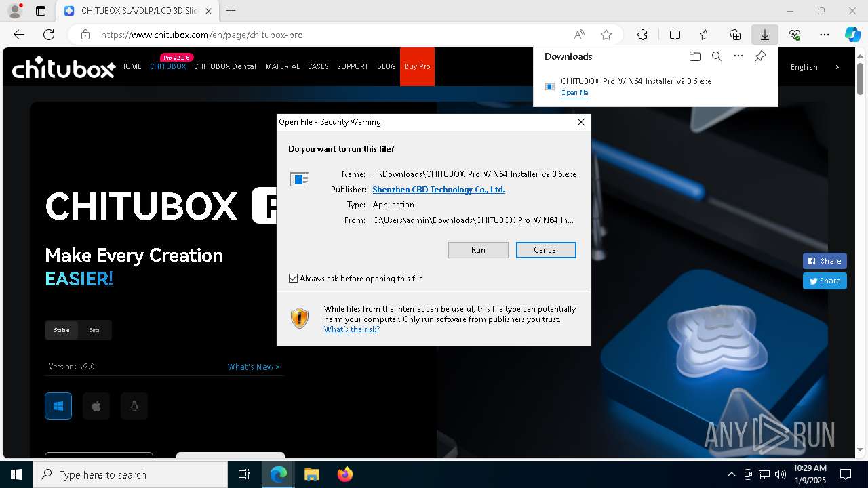The height and width of the screenshot is (488, 868).
Task: Click the Chitubox logo
Action: [x=63, y=67]
